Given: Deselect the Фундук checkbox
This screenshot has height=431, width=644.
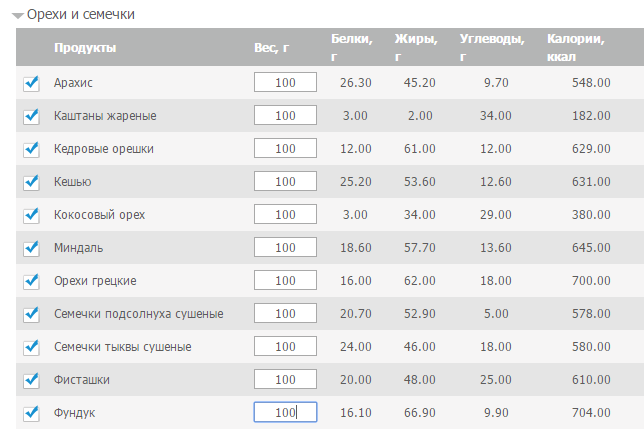Looking at the screenshot, I should (x=31, y=413).
